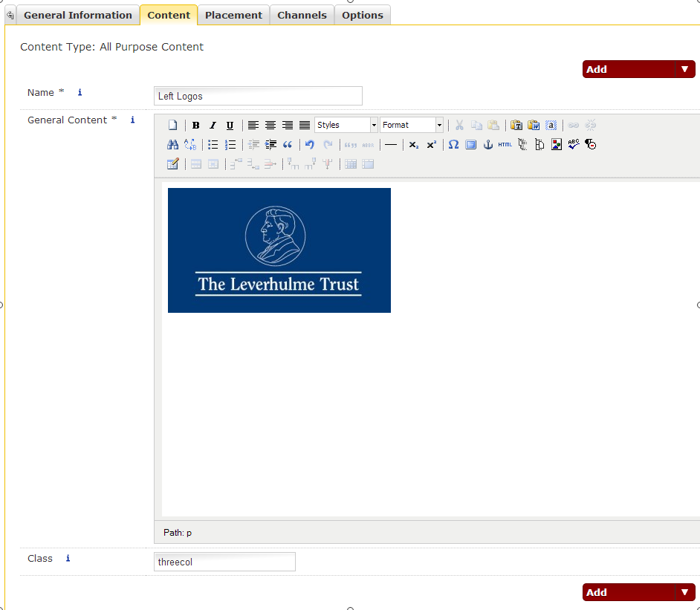The height and width of the screenshot is (610, 700).
Task: Apply italic formatting to text
Action: pyautogui.click(x=213, y=126)
